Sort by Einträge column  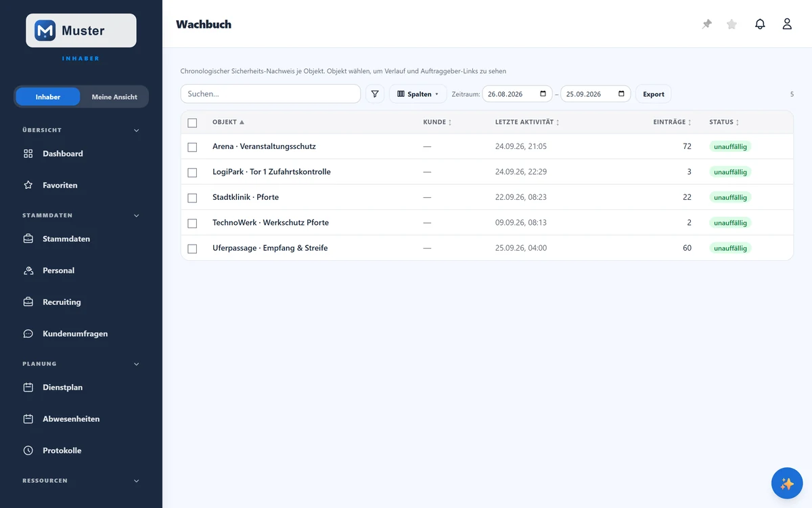click(x=672, y=123)
